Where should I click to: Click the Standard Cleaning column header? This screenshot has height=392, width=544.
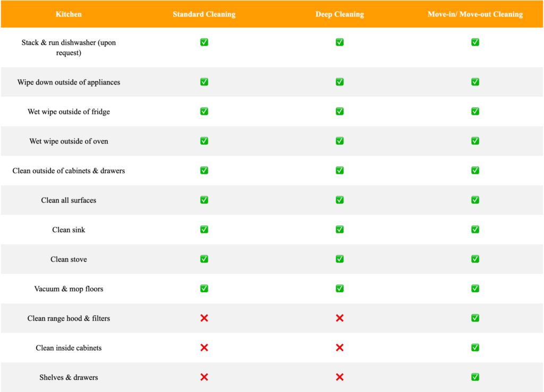pos(204,14)
